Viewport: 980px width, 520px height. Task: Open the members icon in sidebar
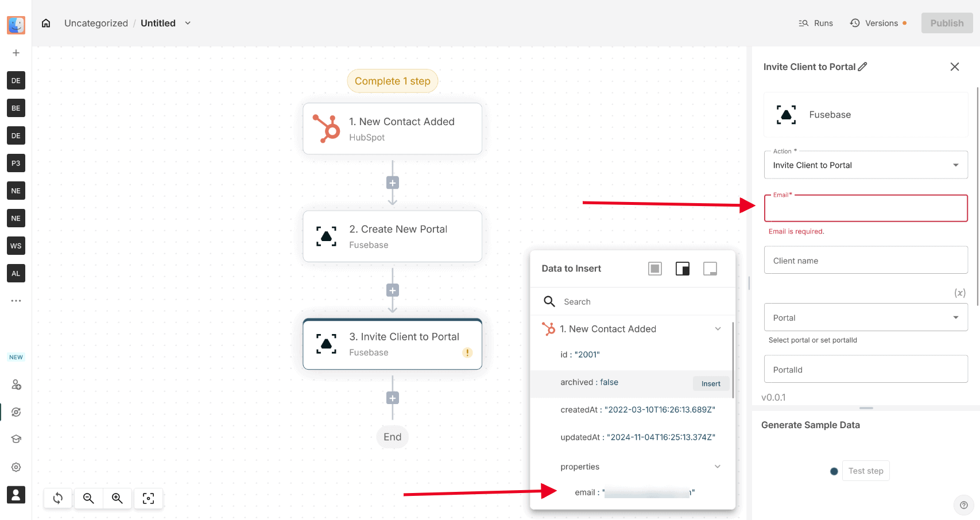[16, 385]
